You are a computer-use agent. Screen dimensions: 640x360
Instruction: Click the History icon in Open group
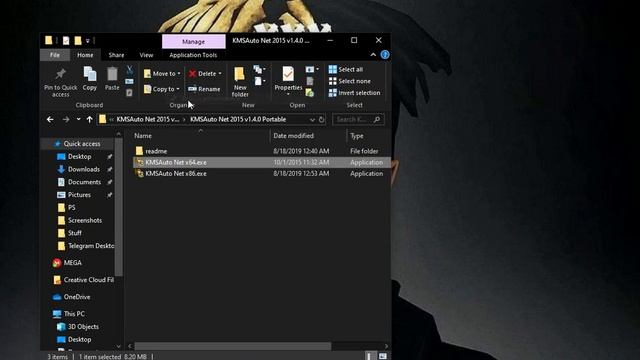(x=310, y=93)
